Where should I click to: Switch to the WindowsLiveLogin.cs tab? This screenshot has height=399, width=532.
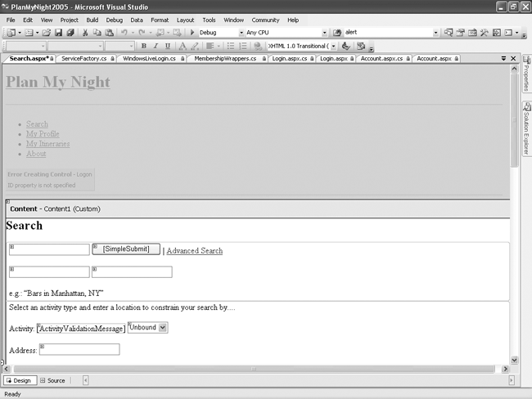(149, 59)
